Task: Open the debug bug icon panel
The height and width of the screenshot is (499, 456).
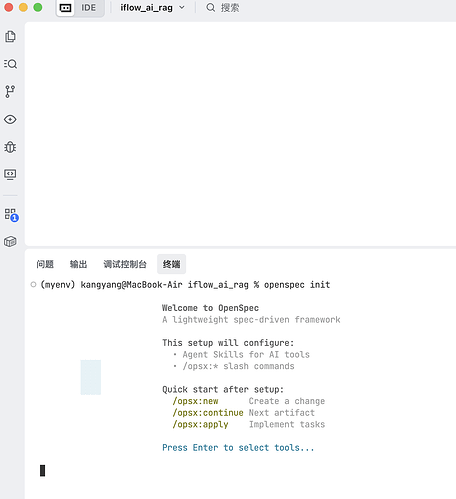Action: point(10,147)
